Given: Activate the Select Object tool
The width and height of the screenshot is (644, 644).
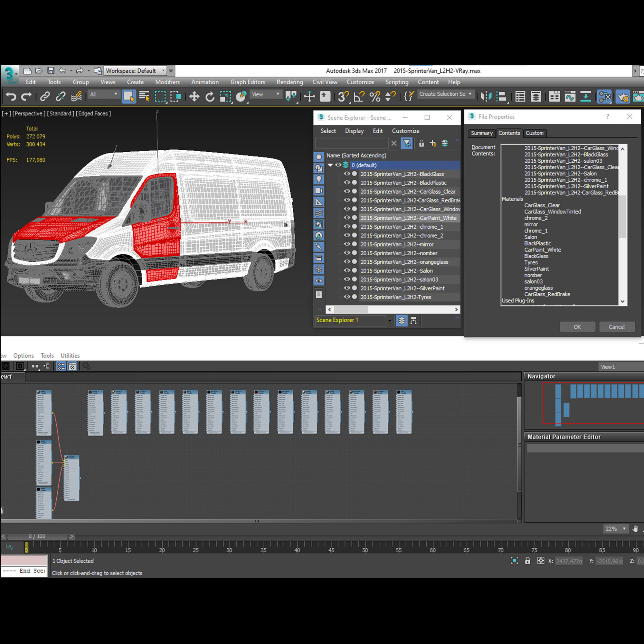Looking at the screenshot, I should [x=129, y=97].
